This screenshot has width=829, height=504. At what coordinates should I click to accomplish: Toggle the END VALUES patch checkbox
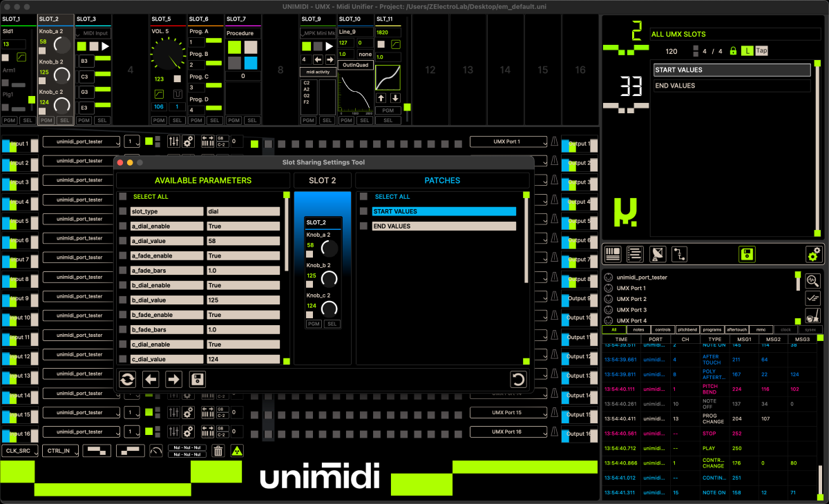coord(363,226)
